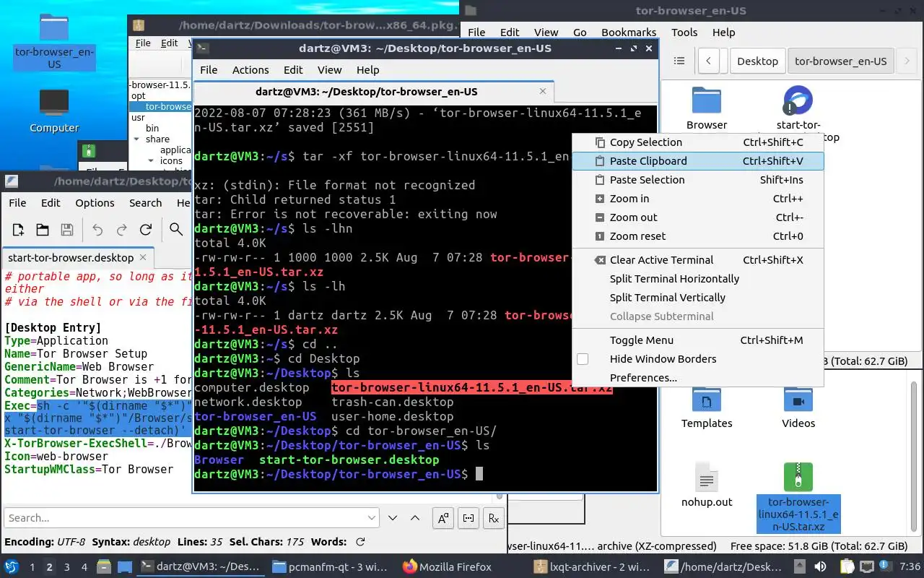Viewport: 924px width, 578px height.
Task: Click the Reload icon in FeatherPad toolbar
Action: tap(146, 230)
